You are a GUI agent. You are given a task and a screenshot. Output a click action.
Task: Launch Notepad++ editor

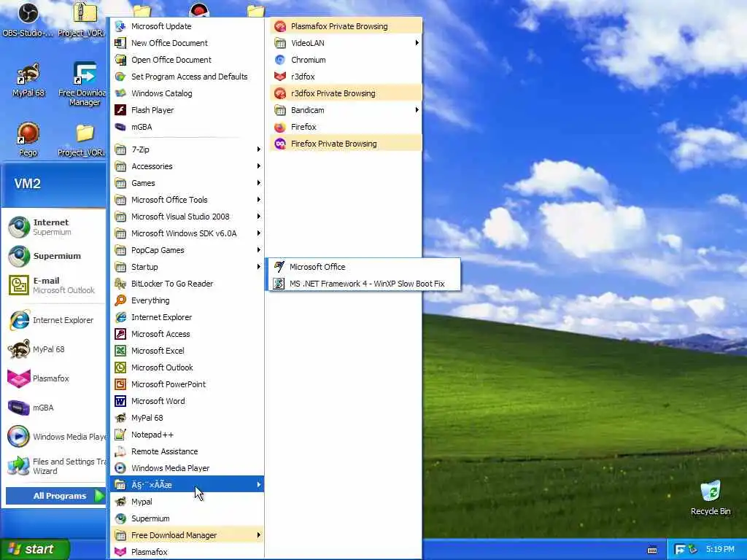tap(187, 435)
